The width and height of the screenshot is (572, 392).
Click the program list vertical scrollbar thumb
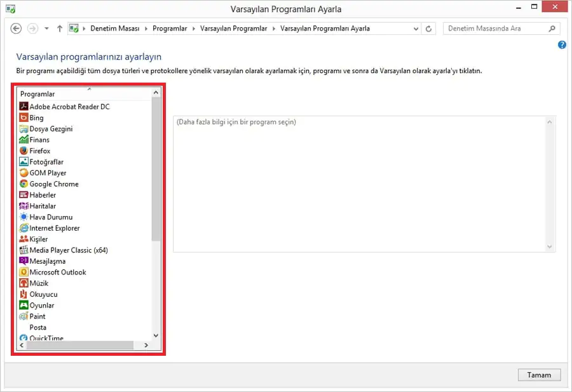click(x=156, y=169)
